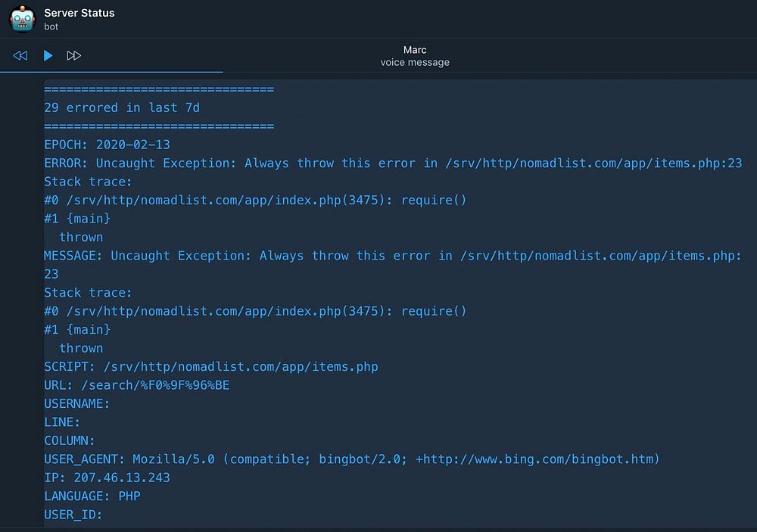Viewport: 757px width, 532px height.
Task: Click the USER_AGENT Mozilla/5.0 text
Action: coord(174,459)
